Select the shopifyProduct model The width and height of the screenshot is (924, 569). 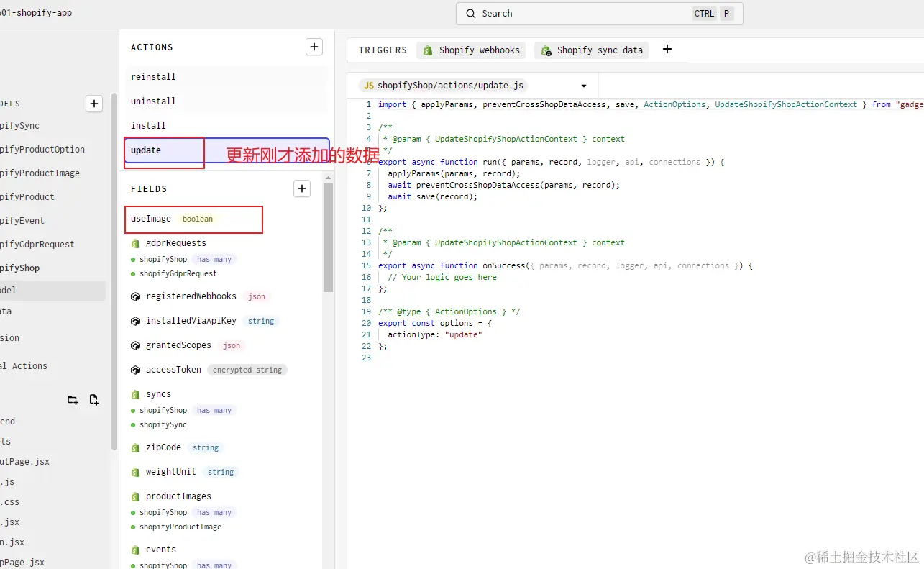tap(27, 197)
